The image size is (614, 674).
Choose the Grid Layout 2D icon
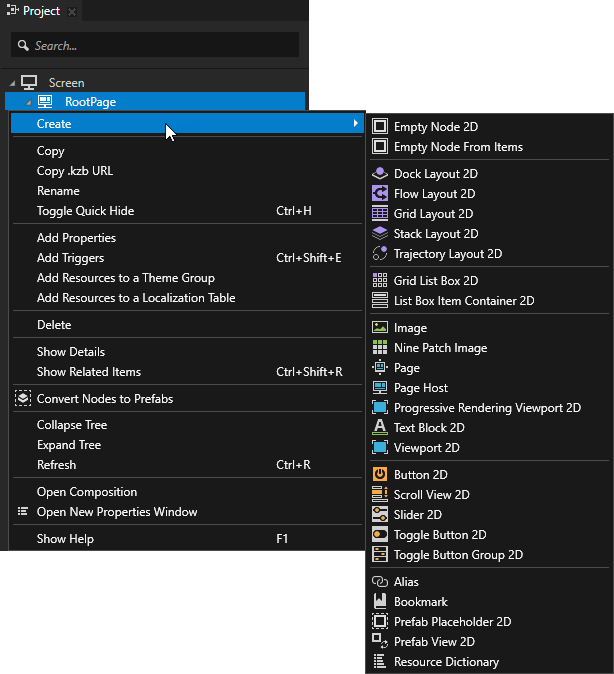pos(380,214)
